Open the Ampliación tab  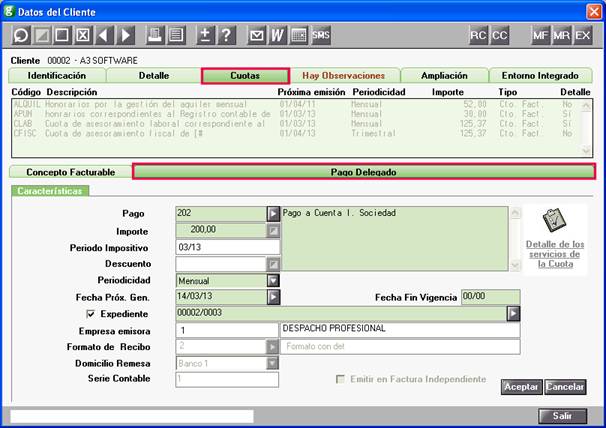point(444,76)
